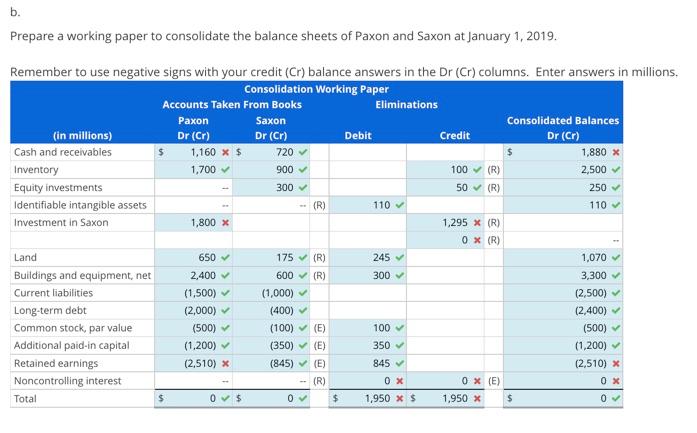Click consolidated Equity investments field 250
This screenshot has width=697, height=433.
point(563,188)
